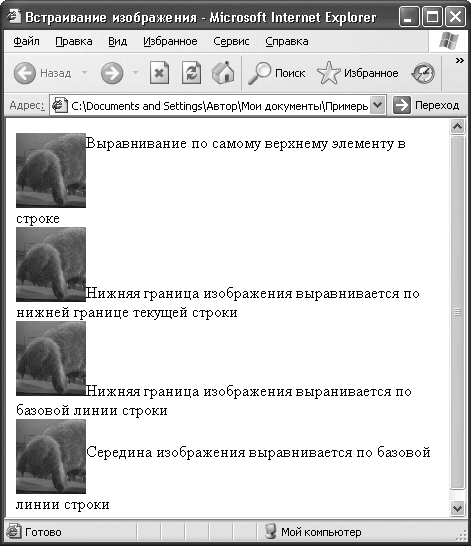
Task: Expand the Back button history dropdown arrow
Action: [x=84, y=73]
